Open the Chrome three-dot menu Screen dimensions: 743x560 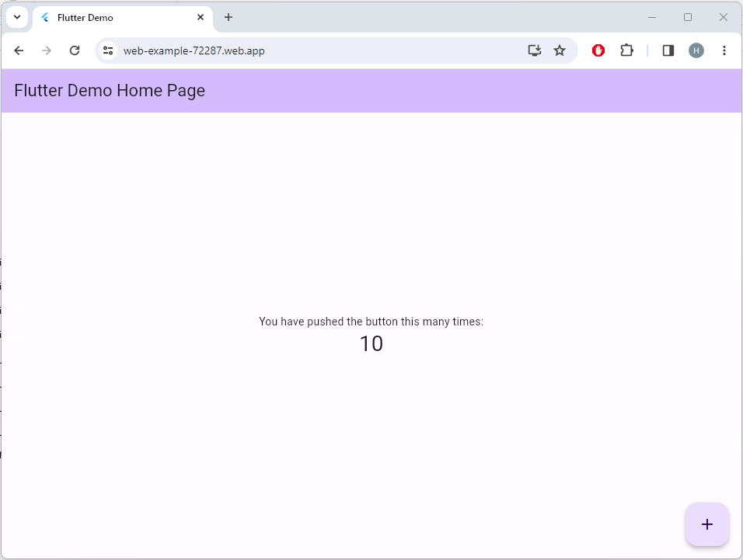click(x=724, y=50)
